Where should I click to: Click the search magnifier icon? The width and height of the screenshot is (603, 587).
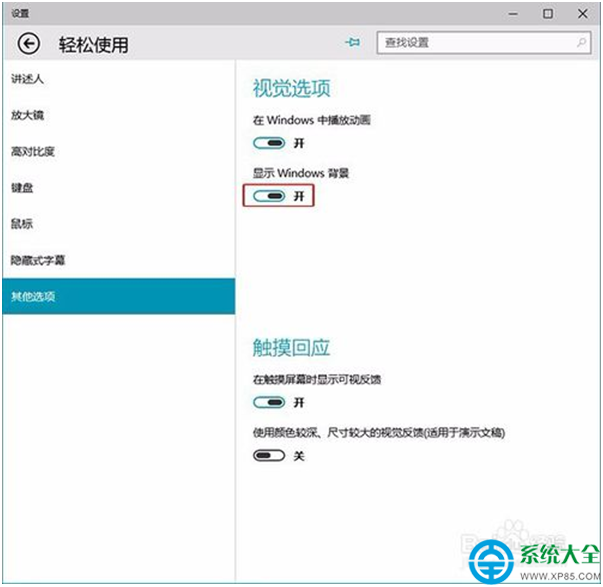[x=582, y=42]
